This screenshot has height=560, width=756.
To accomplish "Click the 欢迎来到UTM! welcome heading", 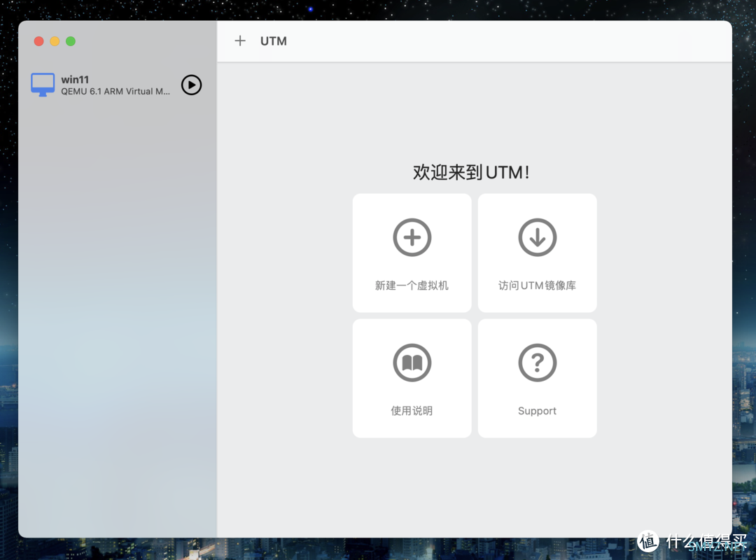I will click(471, 172).
